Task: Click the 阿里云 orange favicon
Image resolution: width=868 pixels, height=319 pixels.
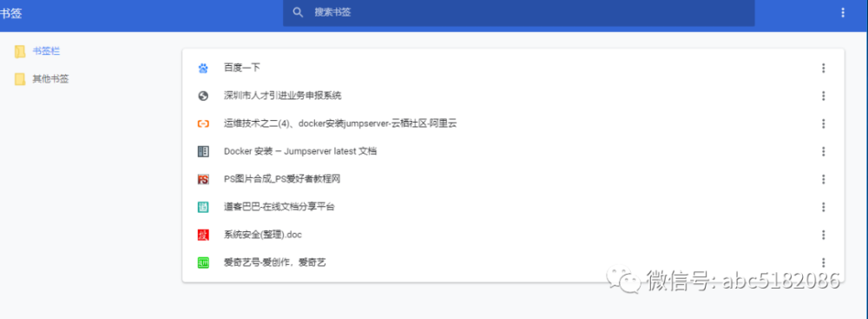Action: pos(203,123)
